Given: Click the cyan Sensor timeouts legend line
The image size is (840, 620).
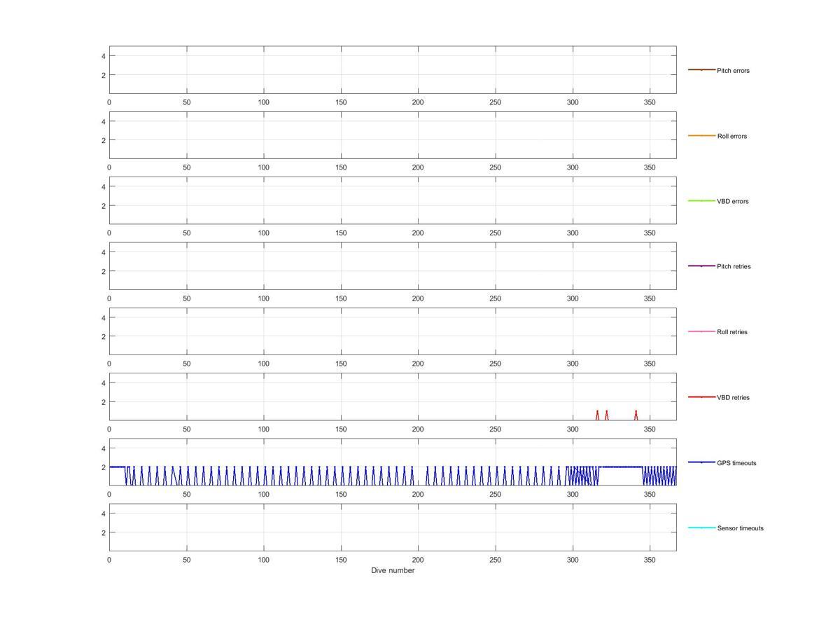Looking at the screenshot, I should (x=701, y=528).
